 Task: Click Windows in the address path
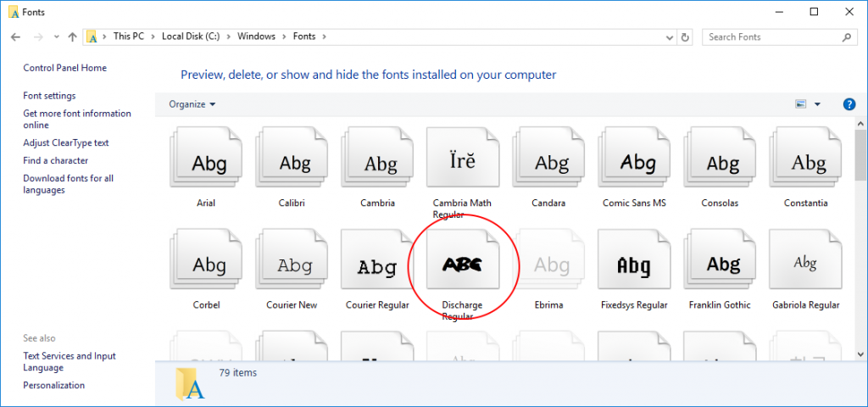pos(256,36)
